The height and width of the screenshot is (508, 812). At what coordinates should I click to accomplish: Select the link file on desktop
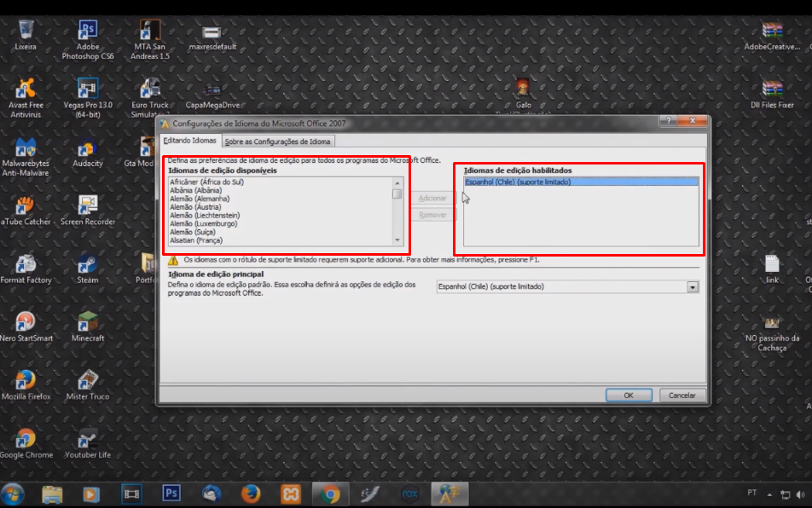tap(772, 269)
